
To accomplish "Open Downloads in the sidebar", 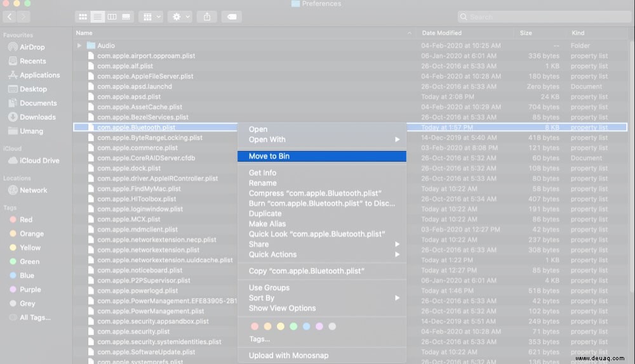I will (32, 117).
